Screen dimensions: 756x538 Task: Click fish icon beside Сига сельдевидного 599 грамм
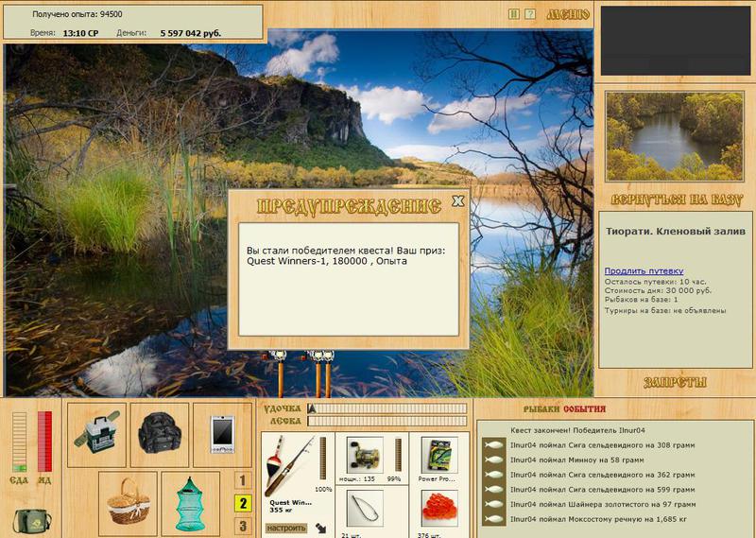tap(493, 490)
